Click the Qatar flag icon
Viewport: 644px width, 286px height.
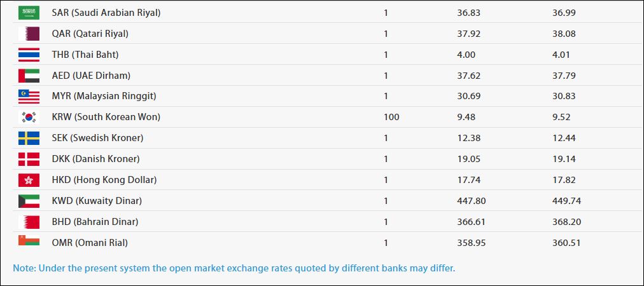point(29,34)
